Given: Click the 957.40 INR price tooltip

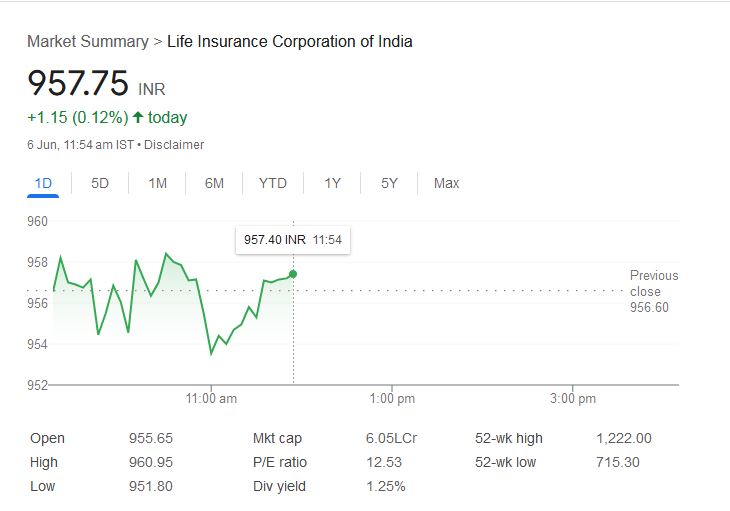Looking at the screenshot, I should [293, 240].
